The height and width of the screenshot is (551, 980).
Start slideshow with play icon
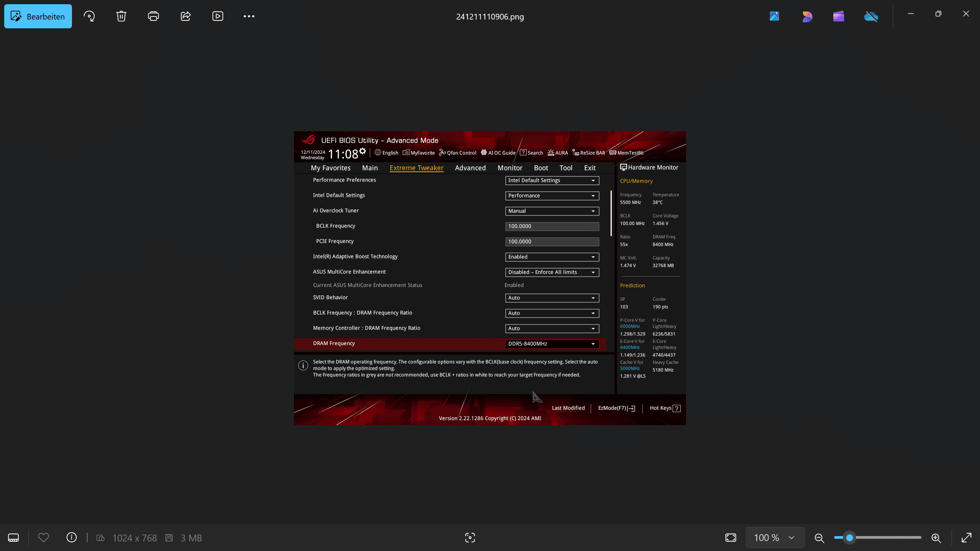tap(218, 16)
